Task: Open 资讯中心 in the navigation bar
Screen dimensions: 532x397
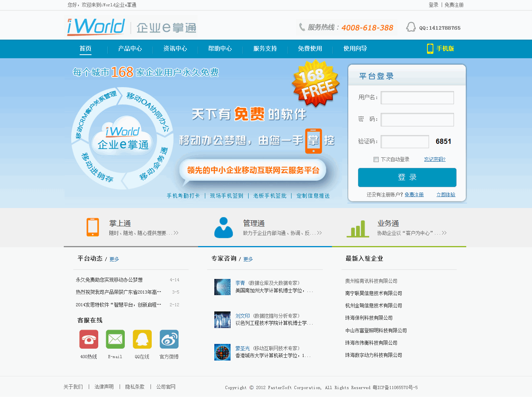Action: (x=175, y=49)
